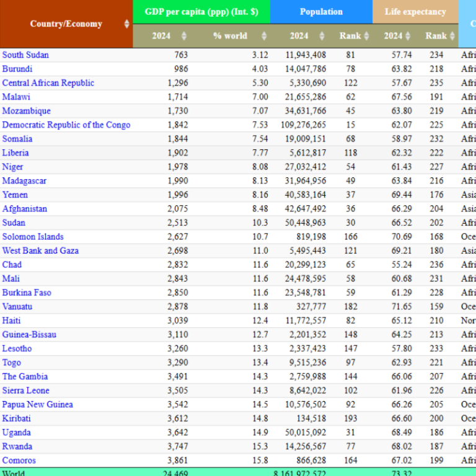Open the Burkina Faso link
The height and width of the screenshot is (476, 476).
point(27,293)
